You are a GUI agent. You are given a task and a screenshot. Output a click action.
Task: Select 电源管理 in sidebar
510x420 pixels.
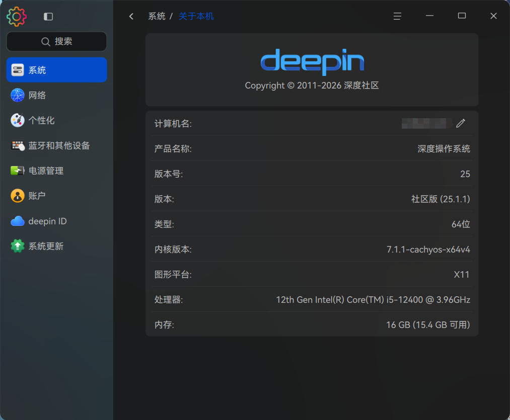pyautogui.click(x=56, y=171)
